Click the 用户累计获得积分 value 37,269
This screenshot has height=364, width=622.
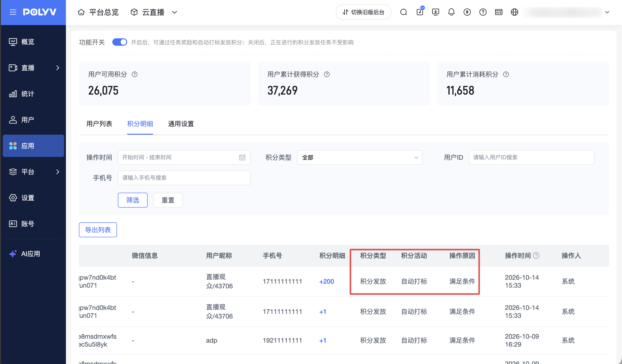coord(282,90)
